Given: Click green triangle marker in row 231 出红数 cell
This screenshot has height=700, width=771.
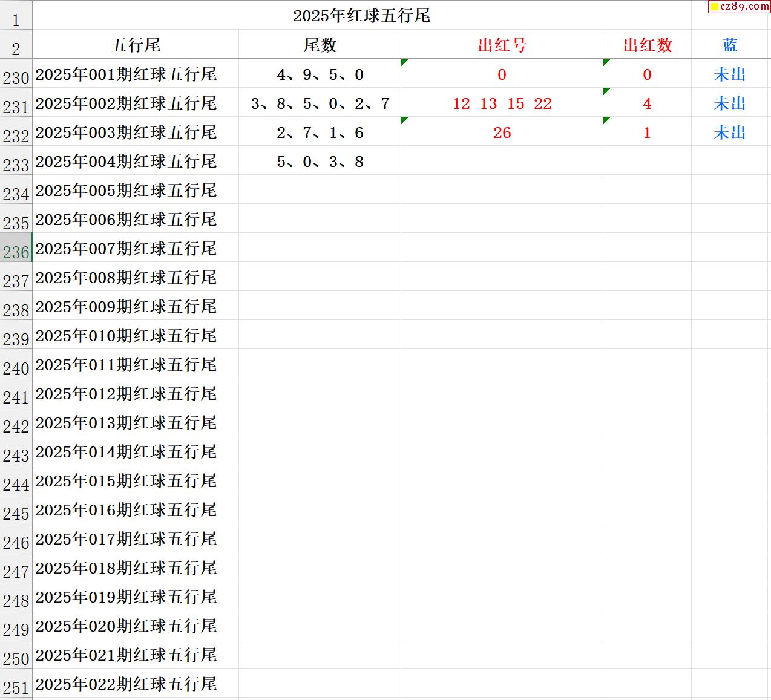Looking at the screenshot, I should [606, 91].
